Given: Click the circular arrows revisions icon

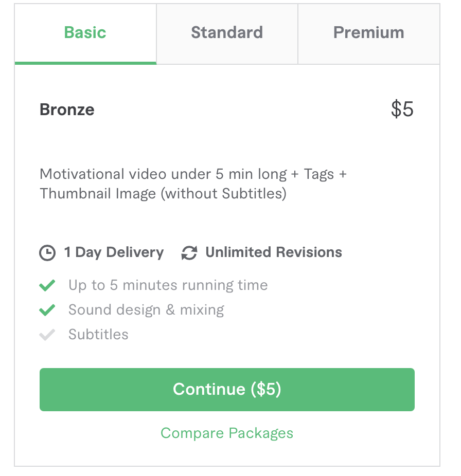Looking at the screenshot, I should pos(189,252).
